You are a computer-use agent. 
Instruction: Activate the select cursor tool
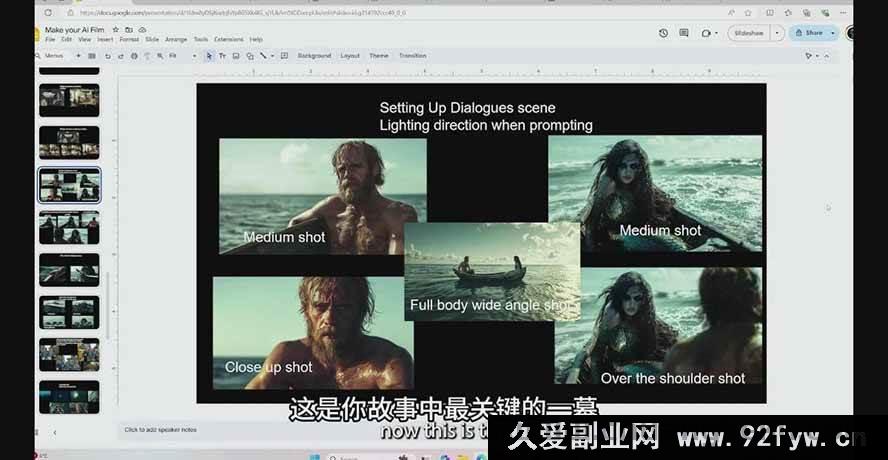(209, 56)
